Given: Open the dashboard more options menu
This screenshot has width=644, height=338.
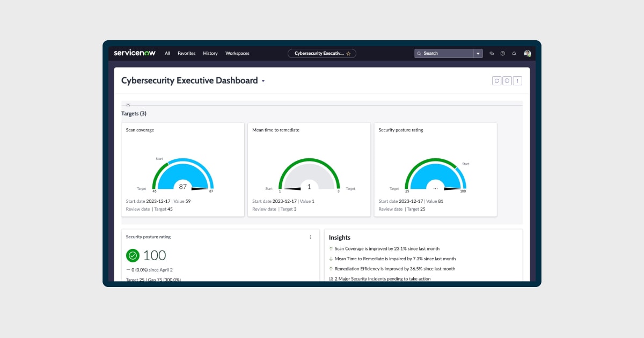Looking at the screenshot, I should (517, 80).
